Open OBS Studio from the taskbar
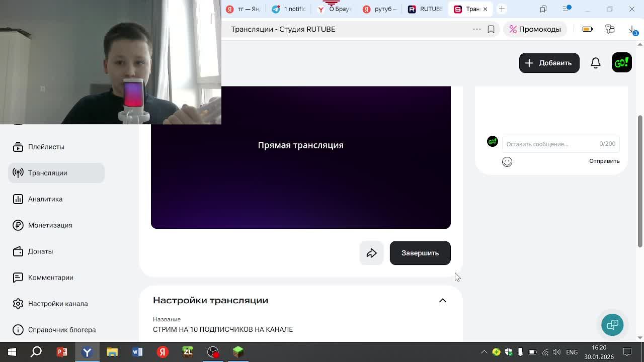The height and width of the screenshot is (362, 644). (x=213, y=352)
